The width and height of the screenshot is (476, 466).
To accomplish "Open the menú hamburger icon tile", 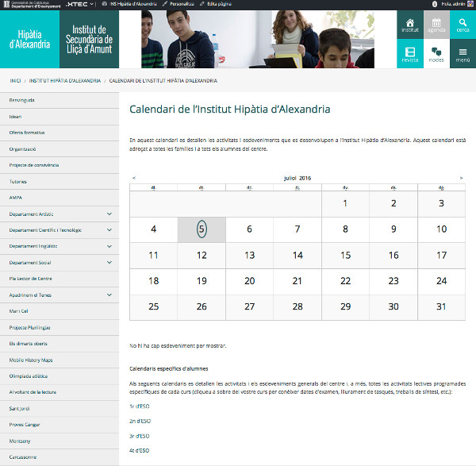I will click(462, 54).
